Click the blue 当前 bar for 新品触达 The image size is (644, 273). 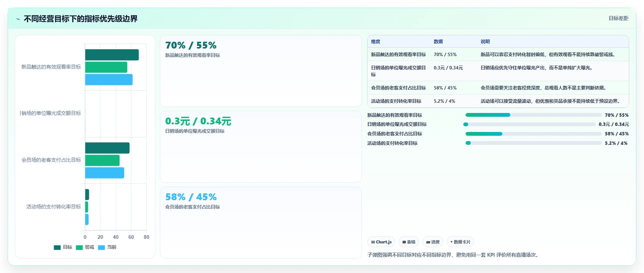pyautogui.click(x=109, y=80)
